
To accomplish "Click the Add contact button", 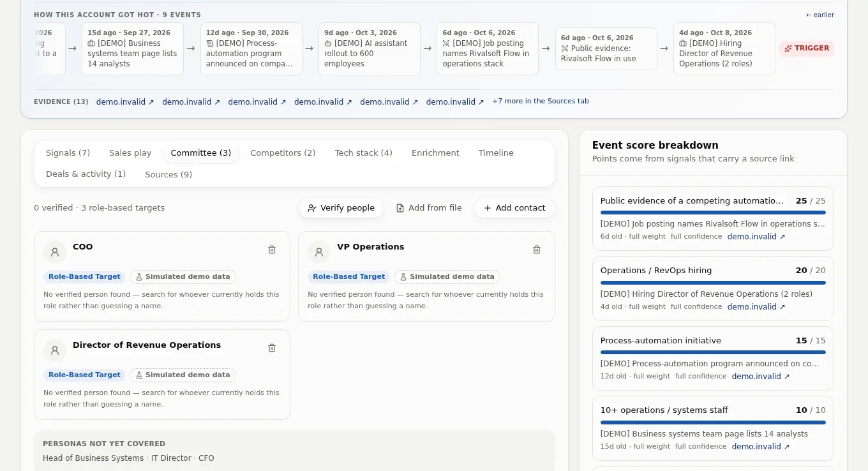I will 514,208.
